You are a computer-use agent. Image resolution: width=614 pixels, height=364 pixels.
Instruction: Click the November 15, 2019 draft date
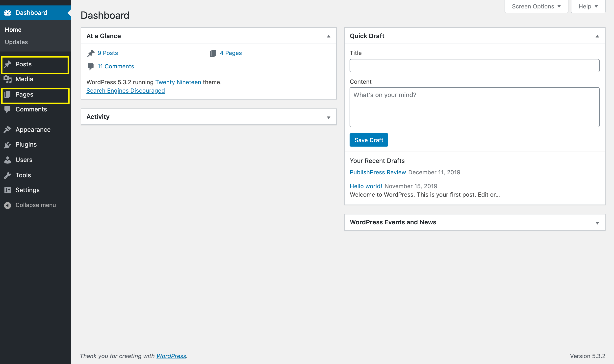(411, 186)
